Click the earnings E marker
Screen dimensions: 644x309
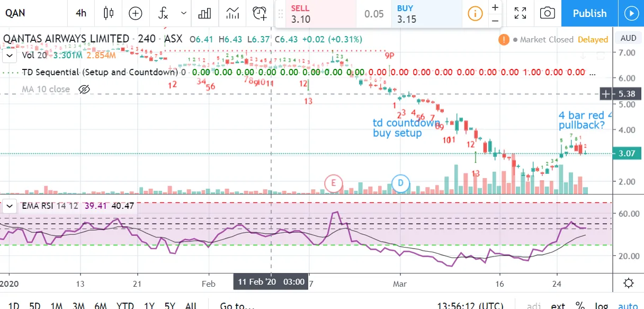(334, 183)
